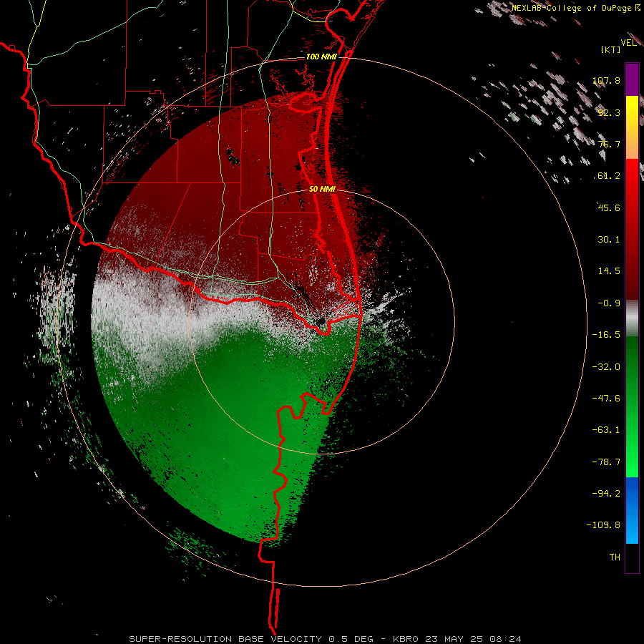Viewport: 644px width, 644px height.
Task: Click the blue segment of velocity color bar
Action: click(632, 510)
